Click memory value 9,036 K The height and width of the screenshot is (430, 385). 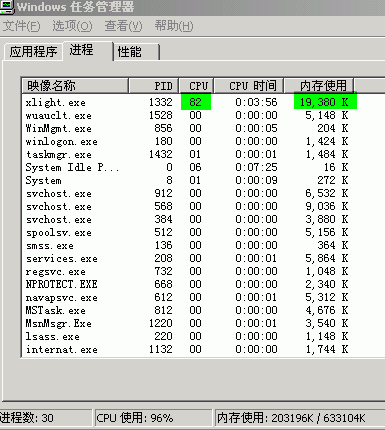click(x=327, y=206)
